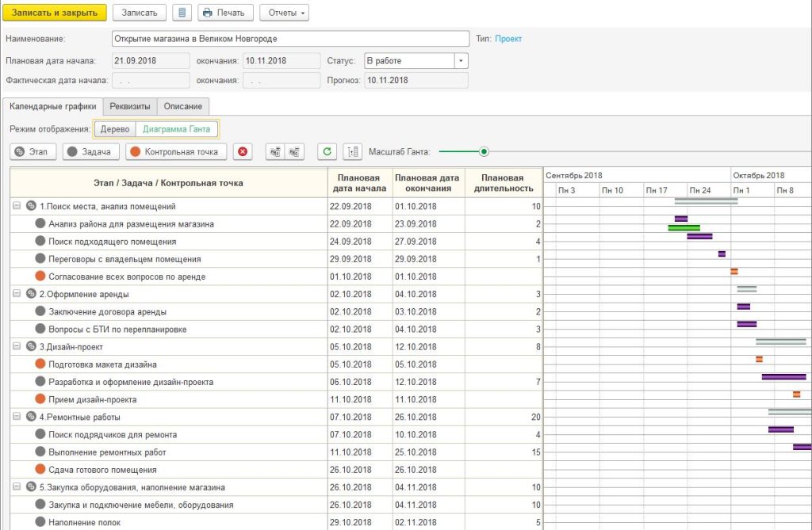Collapse the 1.Поиск места, анализ помещений stage
The image size is (812, 530).
click(17, 206)
